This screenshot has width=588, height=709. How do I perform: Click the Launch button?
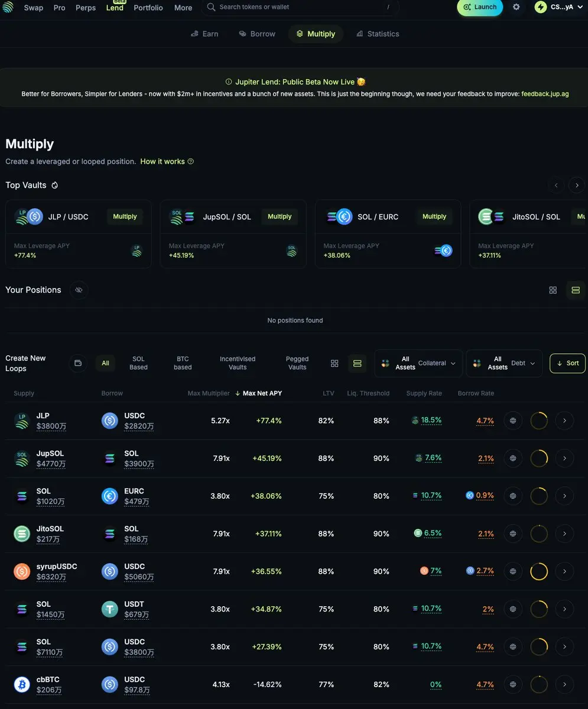(x=480, y=7)
